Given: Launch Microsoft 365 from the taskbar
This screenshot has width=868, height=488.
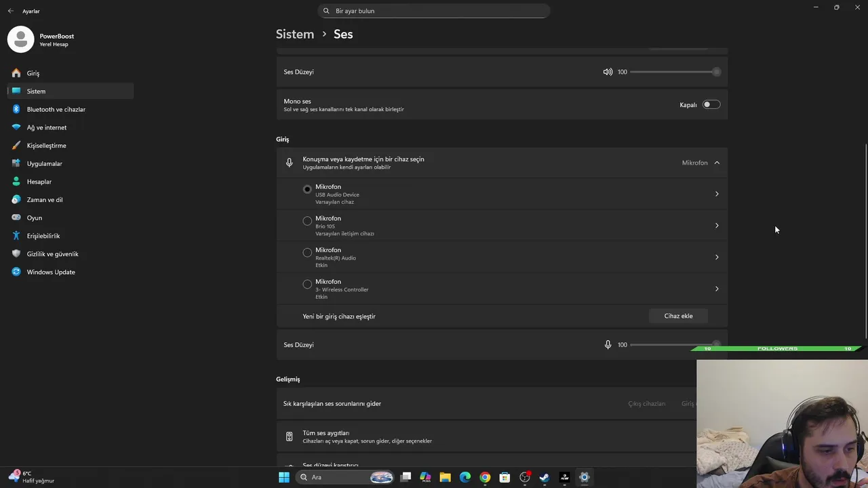Looking at the screenshot, I should (x=425, y=477).
